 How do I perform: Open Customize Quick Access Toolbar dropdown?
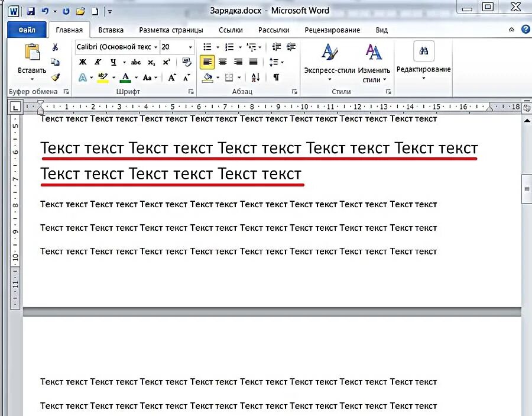(x=109, y=12)
